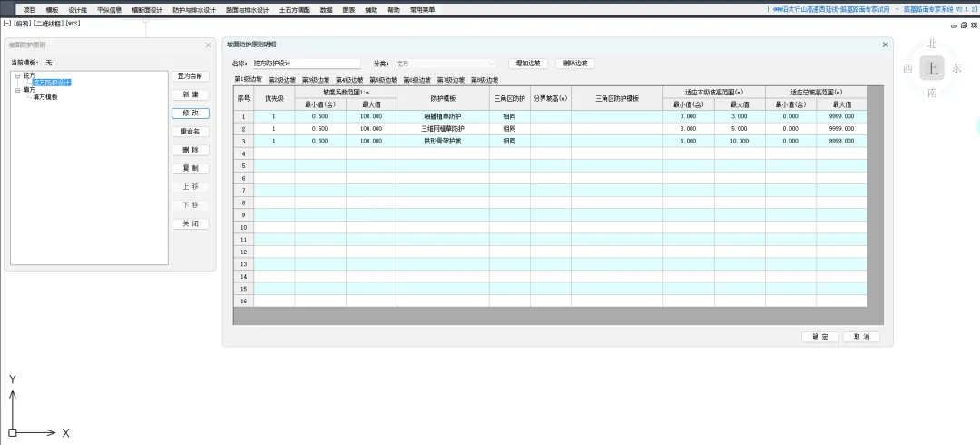
Task: Click the 南 compass direction on viewcube
Action: click(932, 94)
